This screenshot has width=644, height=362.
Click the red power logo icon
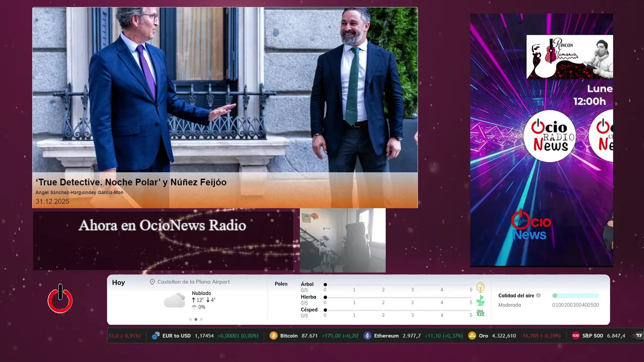[x=60, y=299]
